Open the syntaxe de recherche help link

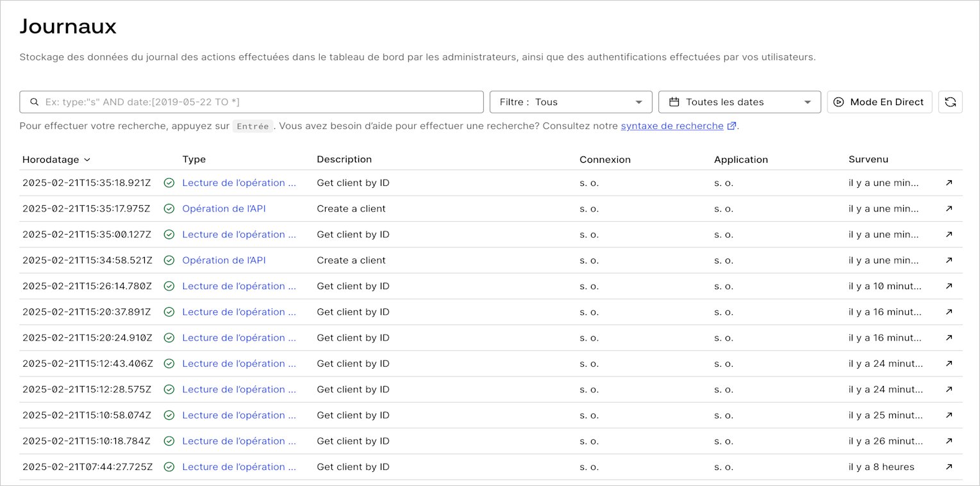pyautogui.click(x=672, y=126)
